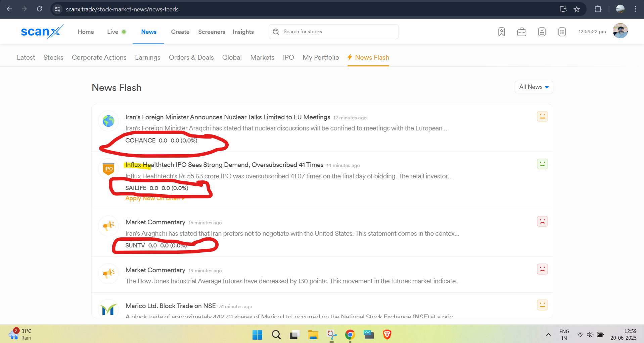Bookmark this page with the star icon
Image resolution: width=644 pixels, height=343 pixels.
[x=577, y=9]
